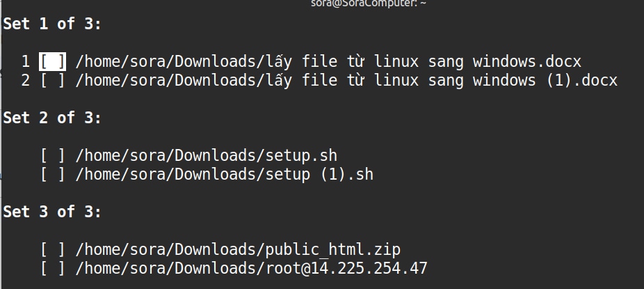
Task: Select the 'setup (1).sh' file path
Action: 224,174
